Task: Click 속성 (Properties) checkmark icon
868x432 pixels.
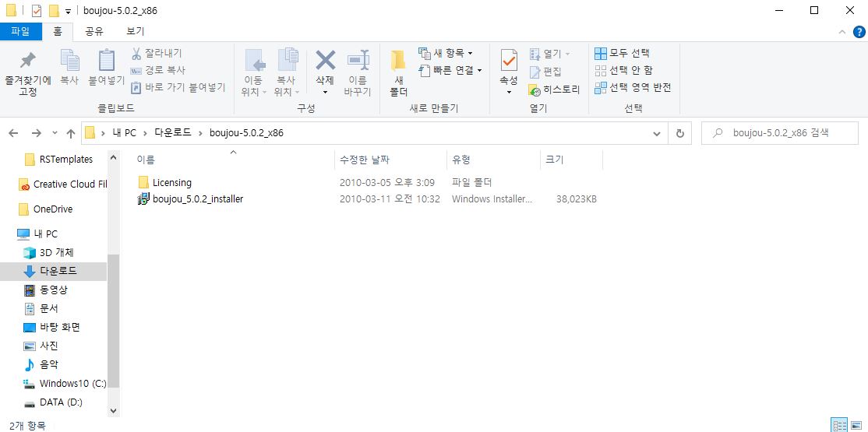Action: [509, 60]
